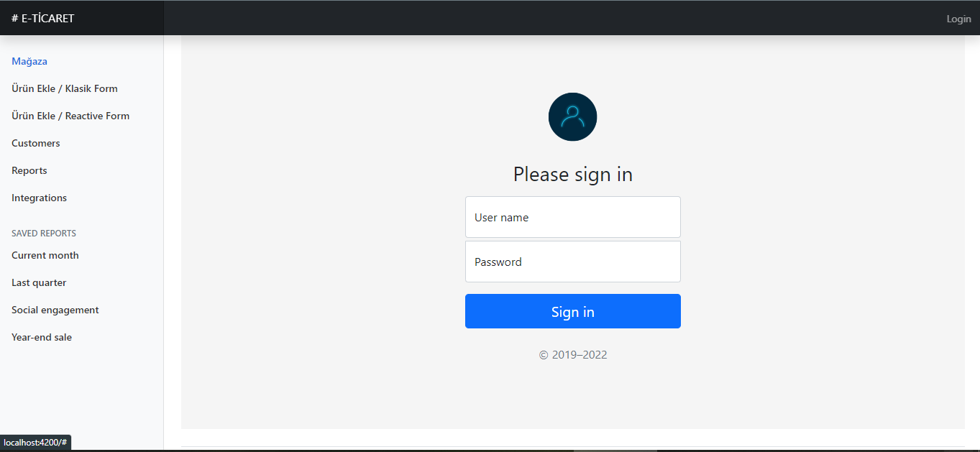Click the user avatar icon above the form
This screenshot has height=452, width=980.
tap(572, 116)
